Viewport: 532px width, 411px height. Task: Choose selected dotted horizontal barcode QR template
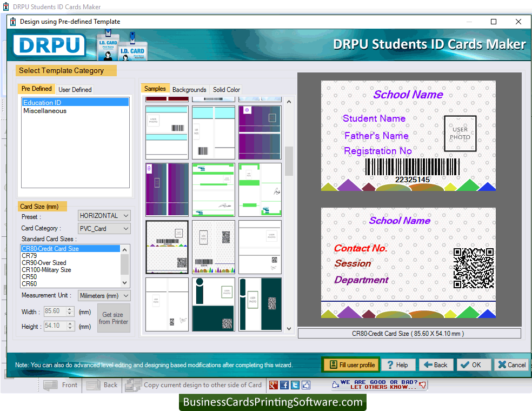(x=167, y=247)
